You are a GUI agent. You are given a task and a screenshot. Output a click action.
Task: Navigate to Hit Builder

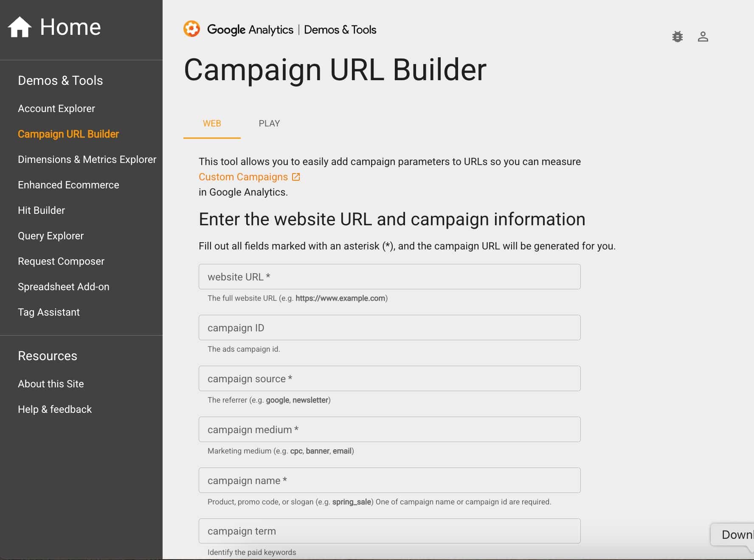[41, 210]
